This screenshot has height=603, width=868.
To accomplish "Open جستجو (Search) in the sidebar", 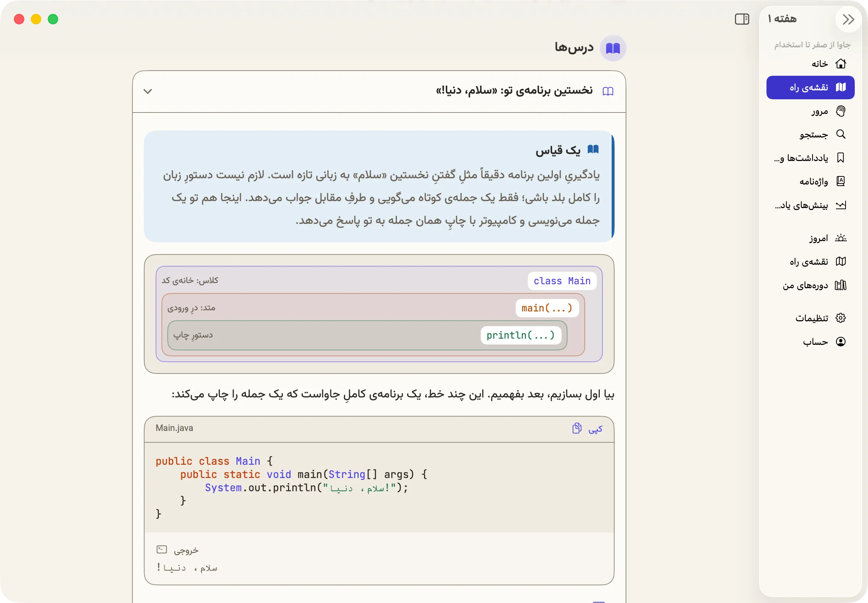I will click(810, 135).
